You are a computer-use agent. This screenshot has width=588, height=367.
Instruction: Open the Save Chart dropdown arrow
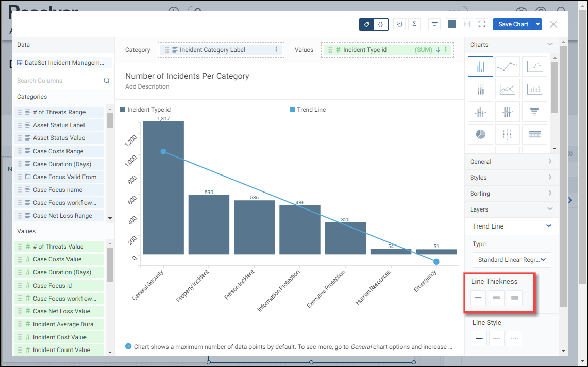tap(538, 24)
